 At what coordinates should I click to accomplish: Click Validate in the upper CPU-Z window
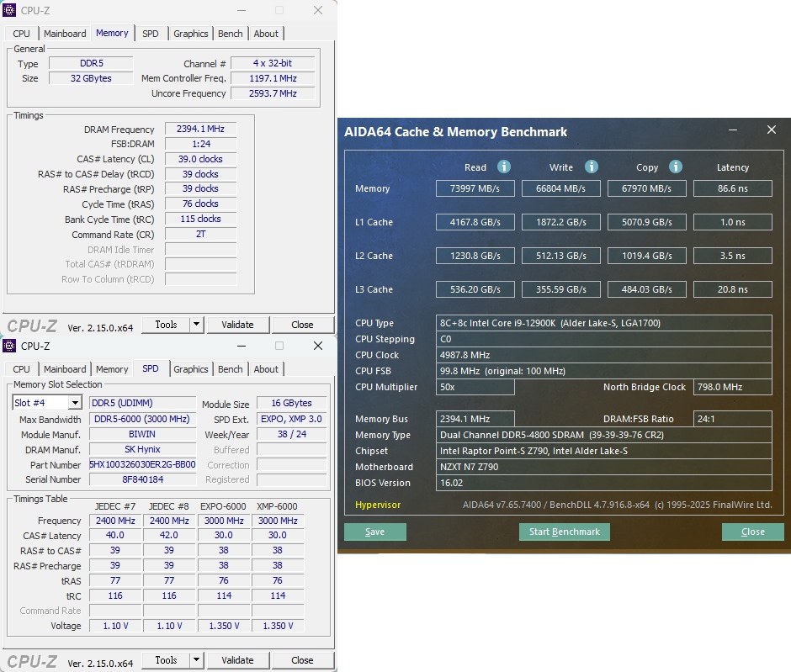point(237,325)
